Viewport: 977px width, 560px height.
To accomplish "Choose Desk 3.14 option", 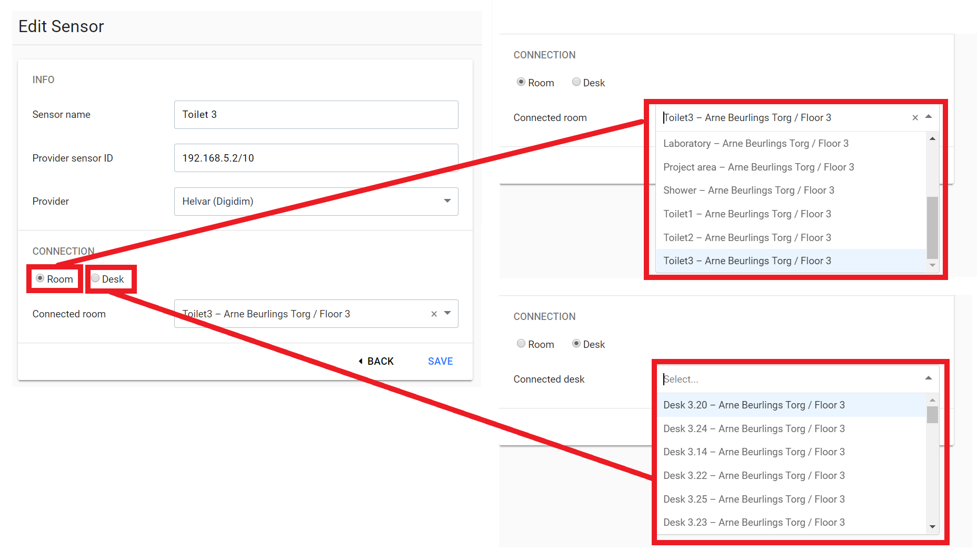I will point(791,452).
